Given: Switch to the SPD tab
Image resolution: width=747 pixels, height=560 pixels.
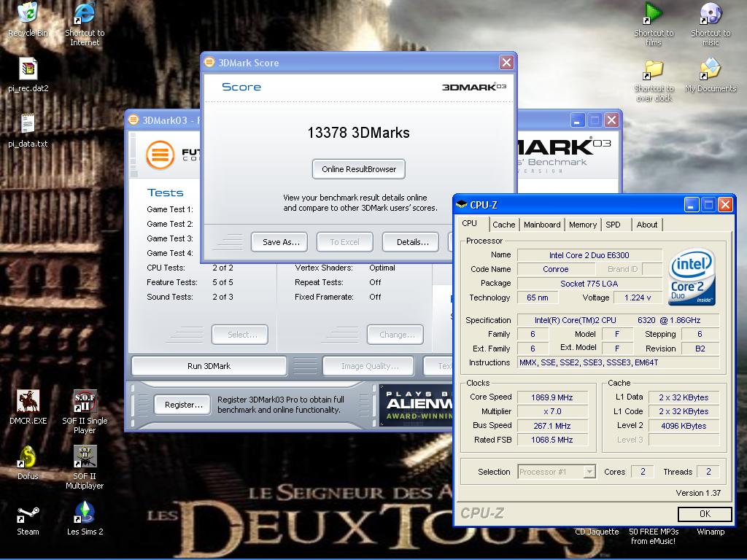Looking at the screenshot, I should coord(613,225).
